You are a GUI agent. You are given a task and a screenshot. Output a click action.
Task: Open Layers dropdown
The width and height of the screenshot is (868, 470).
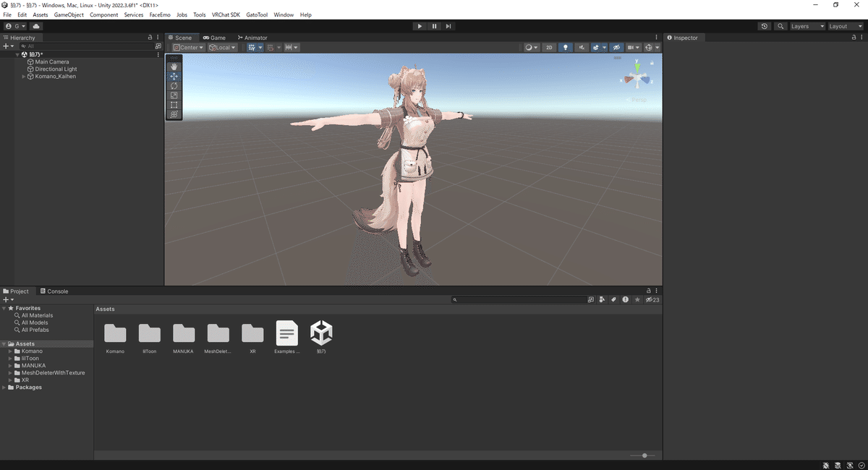[807, 26]
